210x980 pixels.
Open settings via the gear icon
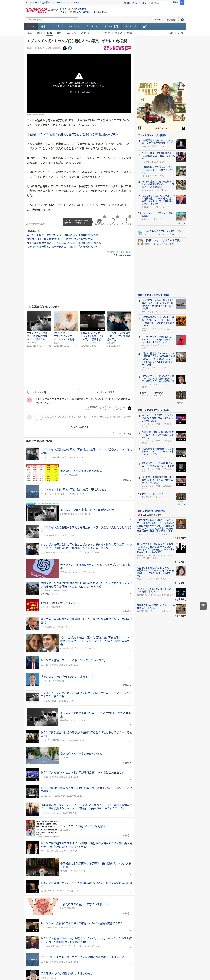(x=182, y=20)
